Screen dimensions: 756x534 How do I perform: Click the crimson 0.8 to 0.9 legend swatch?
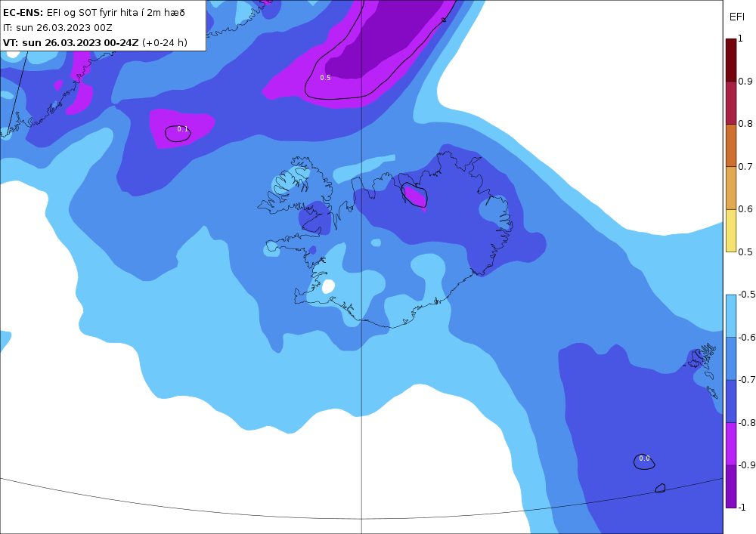pyautogui.click(x=731, y=103)
